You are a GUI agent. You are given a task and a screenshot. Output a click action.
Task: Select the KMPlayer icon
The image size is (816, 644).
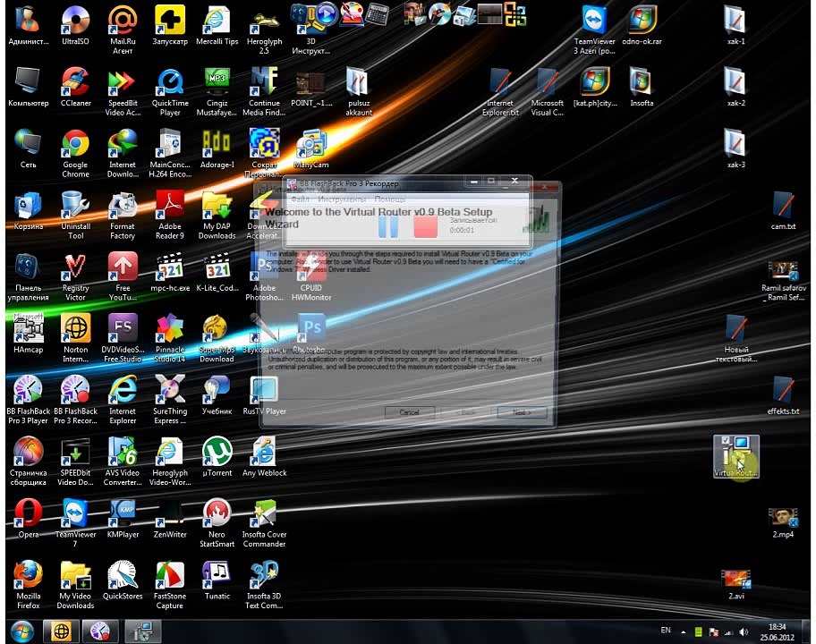click(123, 518)
